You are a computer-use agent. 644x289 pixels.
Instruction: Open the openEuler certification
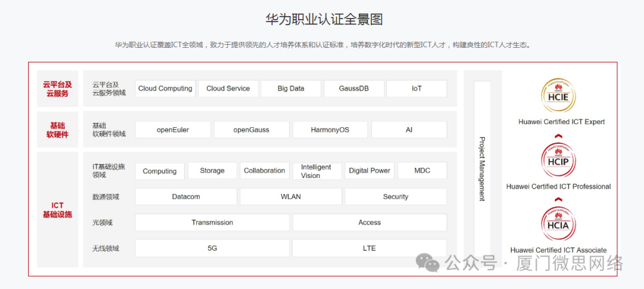[x=173, y=130]
